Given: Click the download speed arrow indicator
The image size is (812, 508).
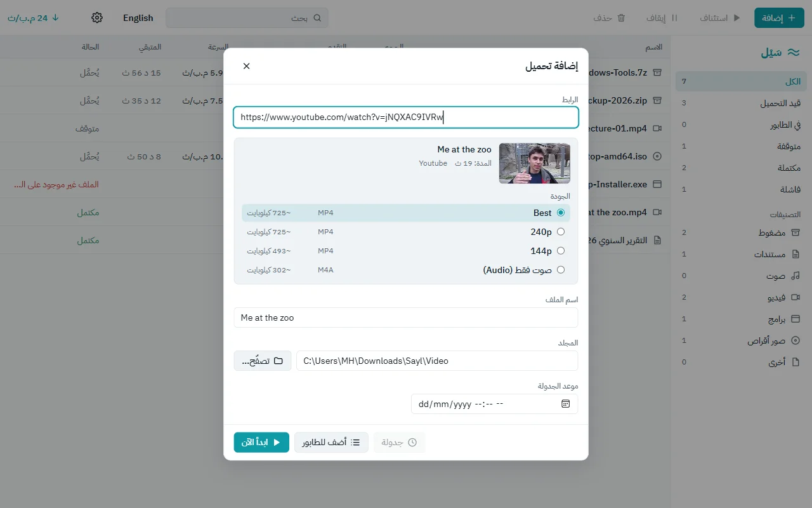Looking at the screenshot, I should click(x=55, y=18).
